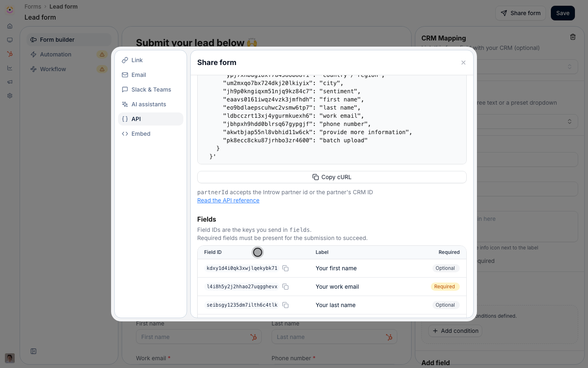588x368 pixels.
Task: Click the HubSpot icon in Last name field
Action: pos(389,337)
